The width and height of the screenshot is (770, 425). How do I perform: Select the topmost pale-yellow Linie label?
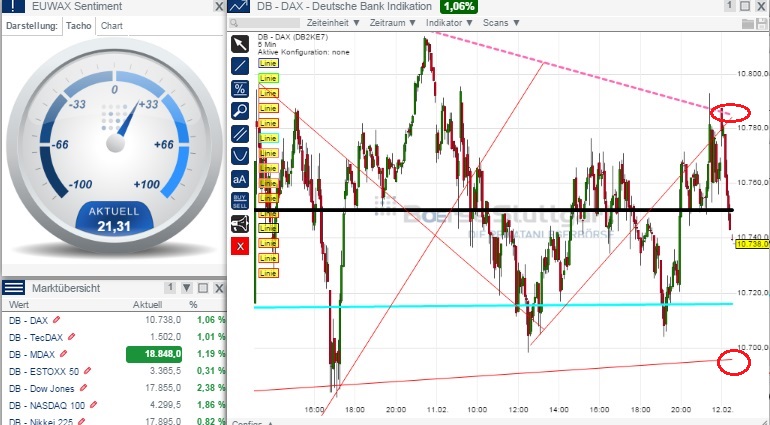click(x=268, y=63)
